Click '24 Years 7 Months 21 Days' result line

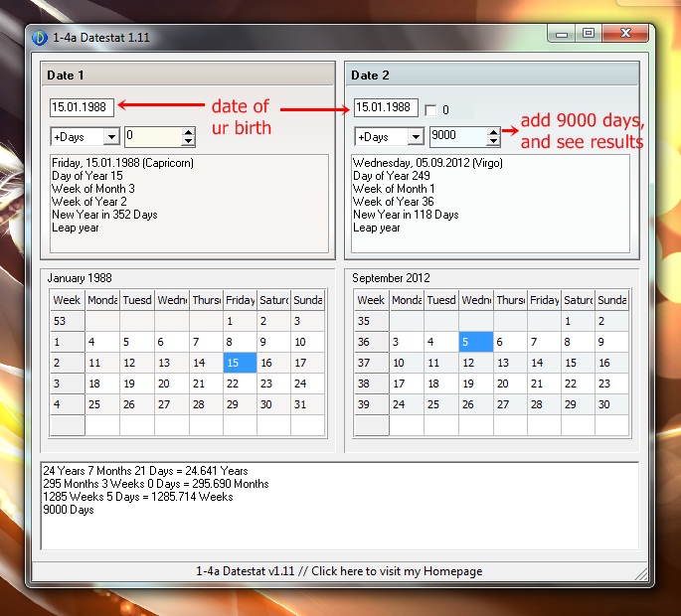145,471
